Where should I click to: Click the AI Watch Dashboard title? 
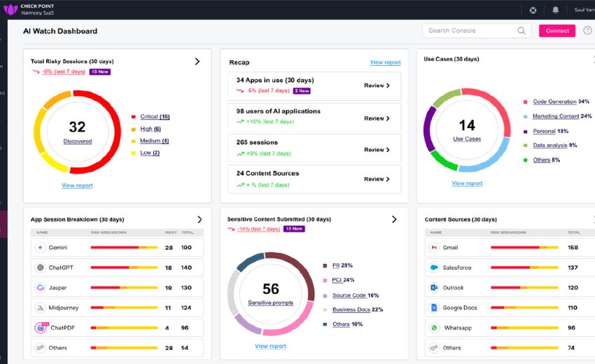(x=60, y=31)
